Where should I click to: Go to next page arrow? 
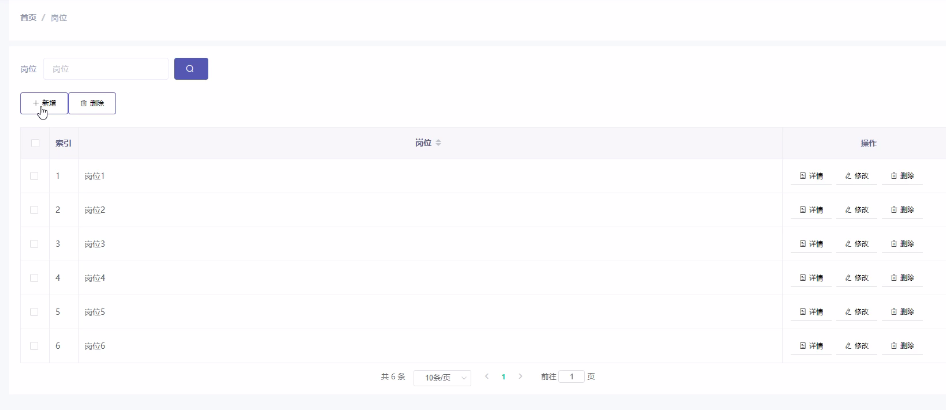coord(521,377)
